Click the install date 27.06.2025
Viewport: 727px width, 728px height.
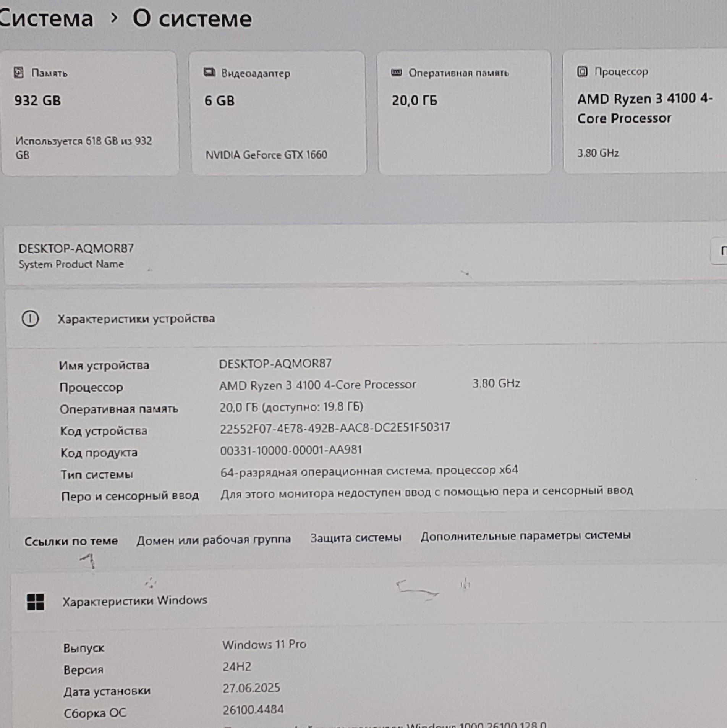pyautogui.click(x=251, y=688)
